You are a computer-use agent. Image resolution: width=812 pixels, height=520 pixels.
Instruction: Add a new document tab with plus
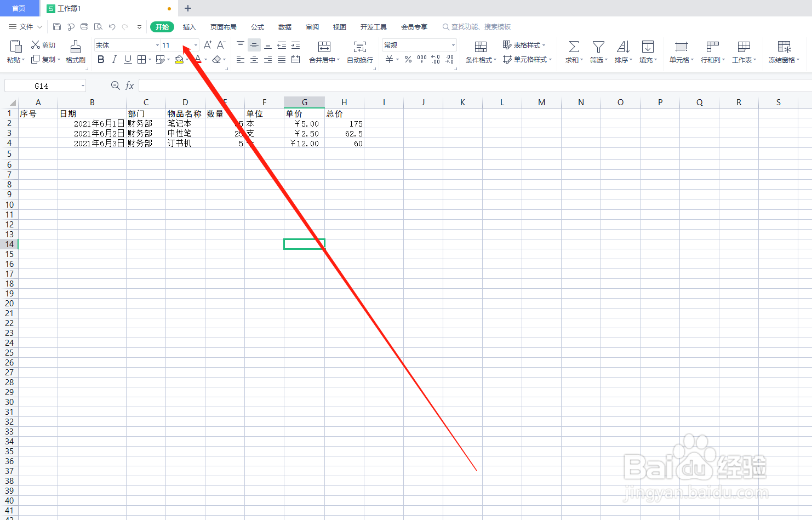[188, 8]
